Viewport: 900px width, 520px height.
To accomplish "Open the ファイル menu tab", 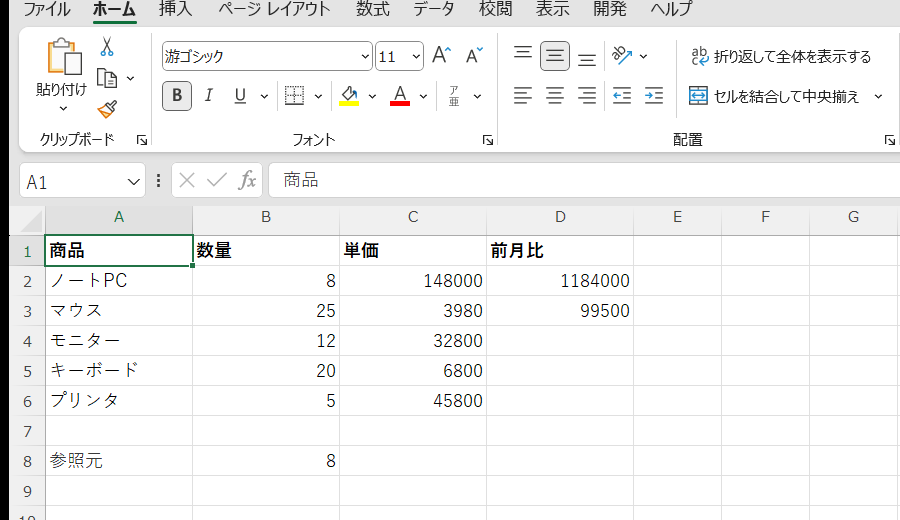I will click(x=46, y=9).
